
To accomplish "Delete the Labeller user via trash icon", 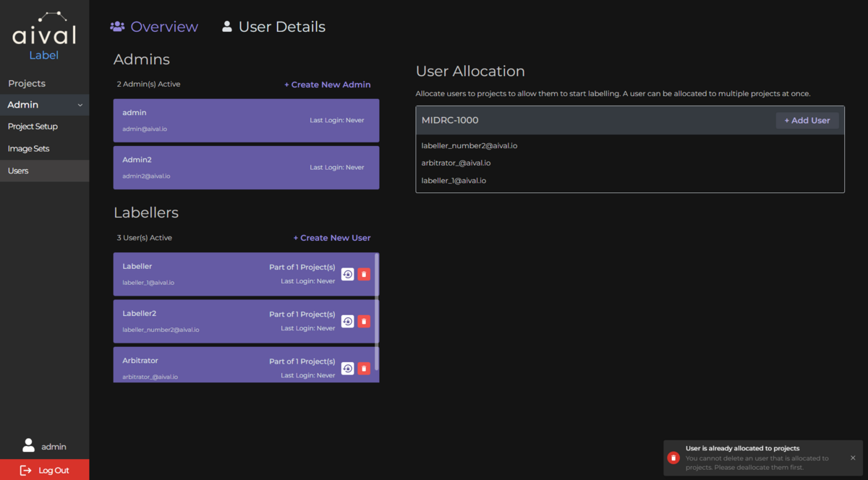I will tap(364, 274).
